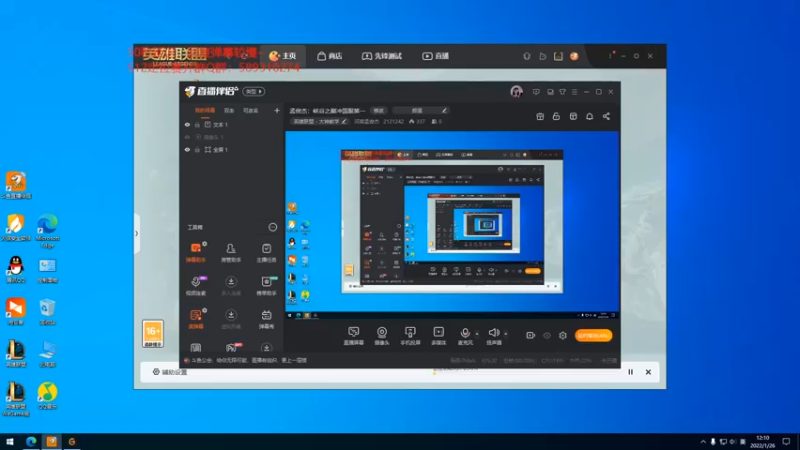Image resolution: width=800 pixels, height=450 pixels.
Task: Click the notification bell in stream header
Action: click(x=589, y=116)
